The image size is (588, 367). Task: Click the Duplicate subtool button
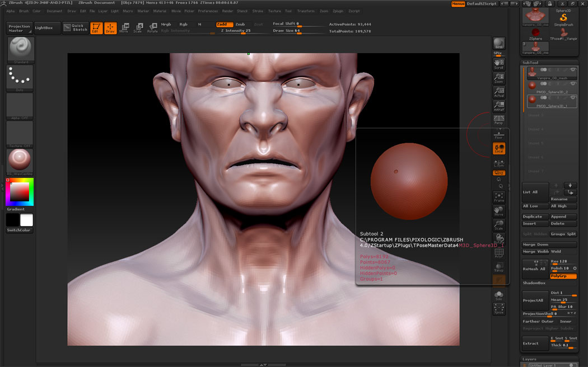click(535, 217)
